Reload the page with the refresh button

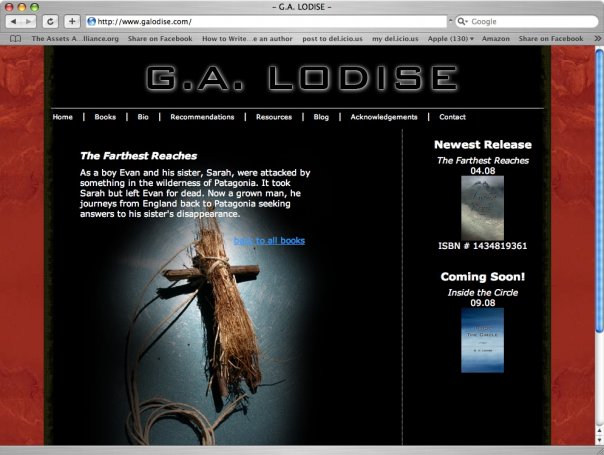[50, 21]
